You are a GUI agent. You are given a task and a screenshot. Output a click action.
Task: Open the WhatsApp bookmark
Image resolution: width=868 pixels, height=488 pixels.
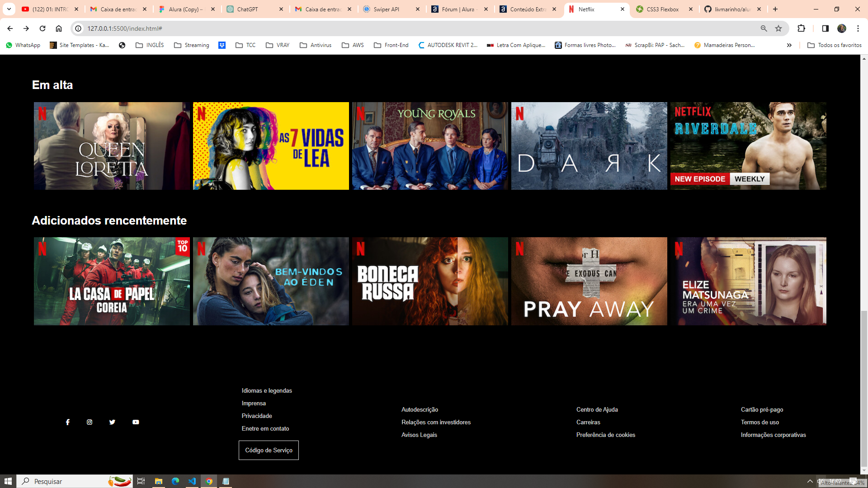point(23,45)
